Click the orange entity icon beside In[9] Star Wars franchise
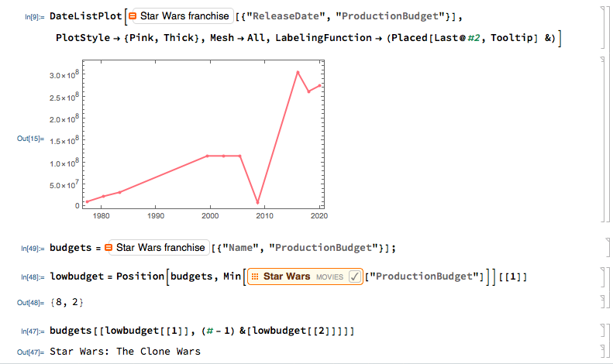613x364 pixels. pyautogui.click(x=133, y=16)
